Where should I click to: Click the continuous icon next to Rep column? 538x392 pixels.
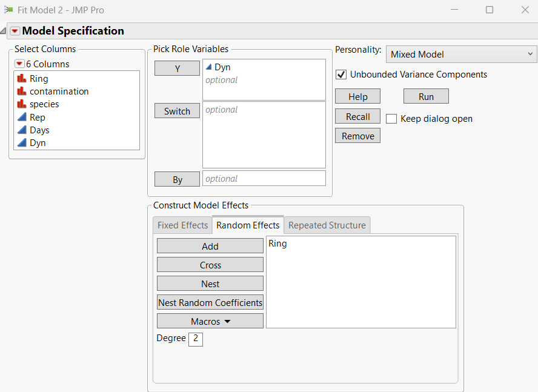click(x=22, y=118)
